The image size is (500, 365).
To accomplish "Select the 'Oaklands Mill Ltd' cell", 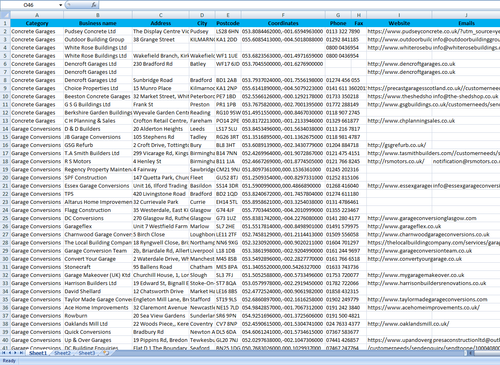I will coord(98,324).
